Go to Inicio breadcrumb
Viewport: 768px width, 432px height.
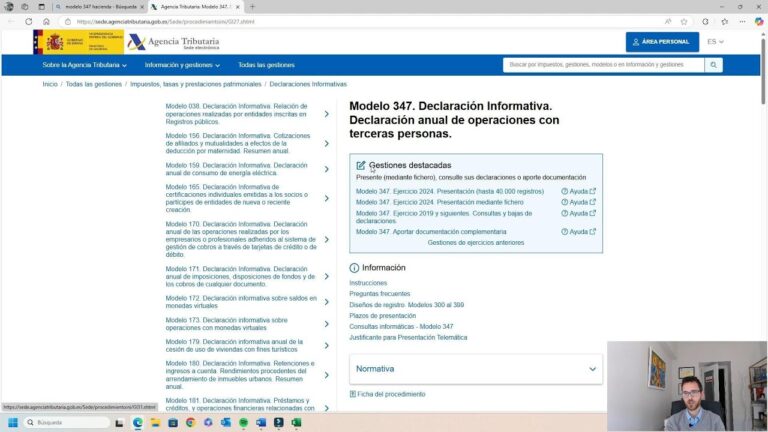pos(50,84)
